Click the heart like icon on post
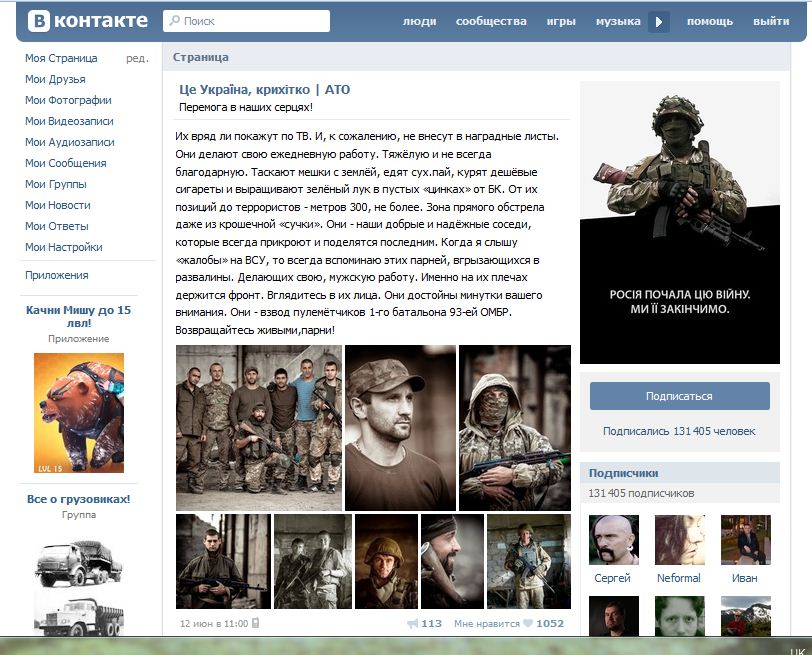The height and width of the screenshot is (655, 812). 528,623
